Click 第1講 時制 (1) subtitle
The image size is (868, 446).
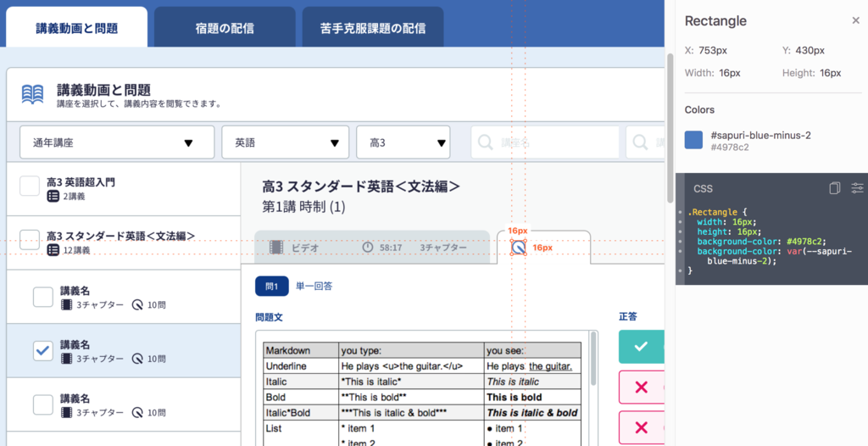pos(304,207)
